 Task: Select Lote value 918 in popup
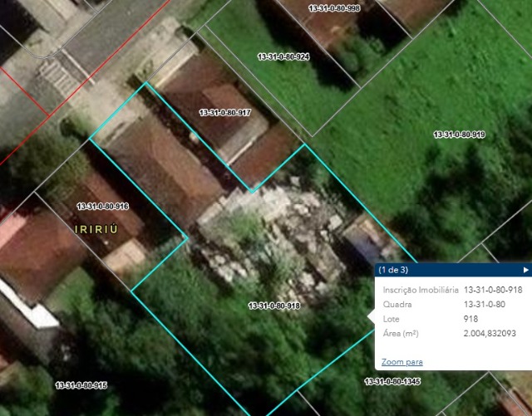coord(470,319)
